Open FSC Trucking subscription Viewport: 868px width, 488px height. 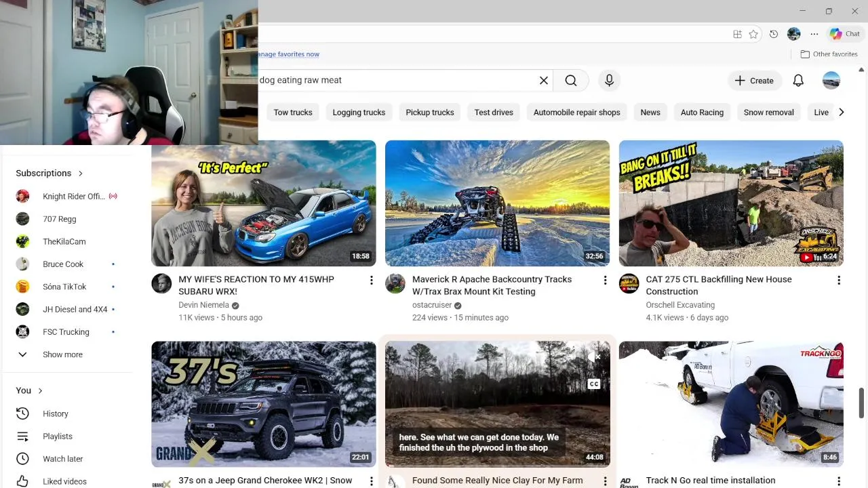(66, 332)
